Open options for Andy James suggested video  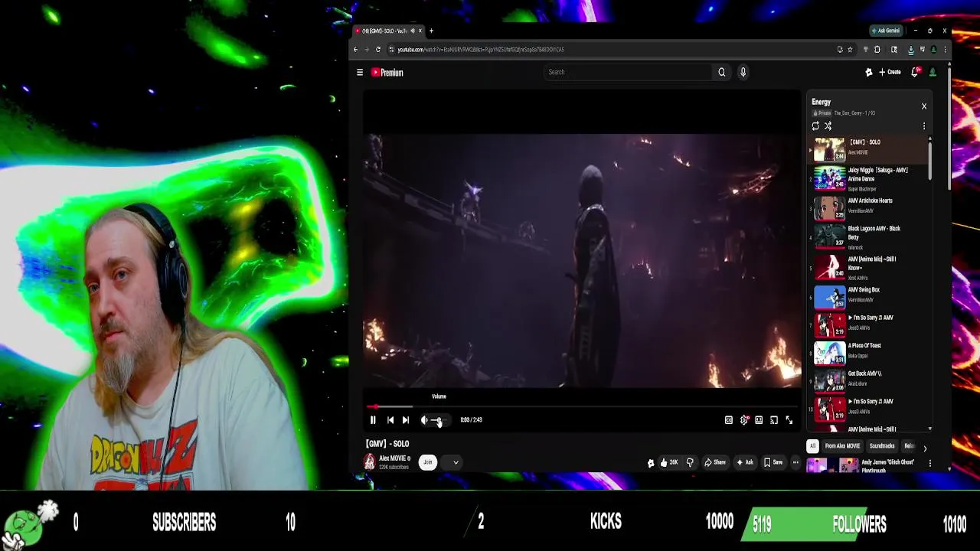[x=930, y=463]
